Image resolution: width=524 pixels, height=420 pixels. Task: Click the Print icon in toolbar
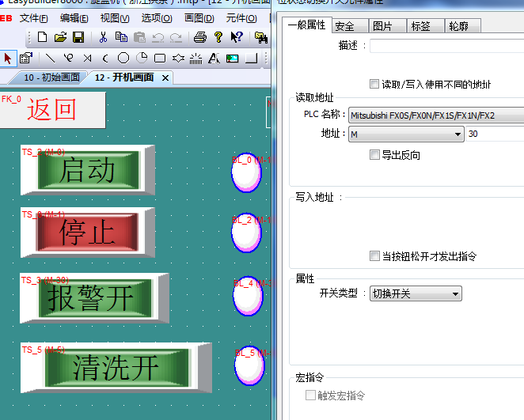pyautogui.click(x=200, y=37)
